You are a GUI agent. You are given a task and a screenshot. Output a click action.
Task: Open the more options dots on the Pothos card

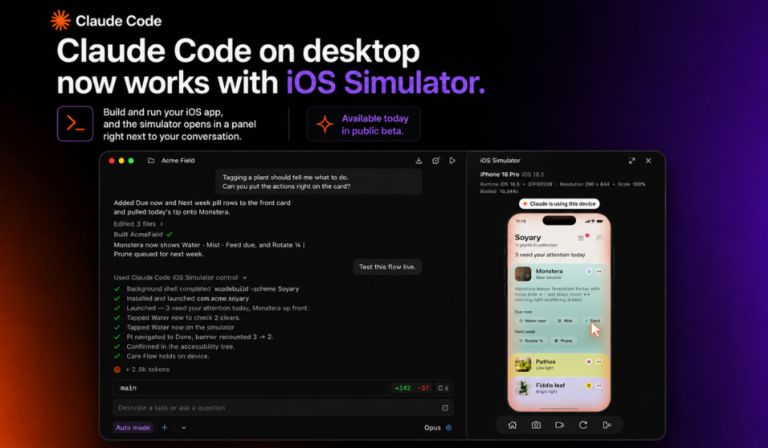pyautogui.click(x=599, y=362)
